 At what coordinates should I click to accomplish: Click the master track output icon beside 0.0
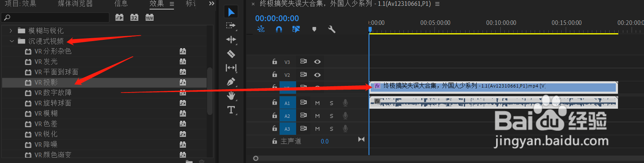coord(361,139)
